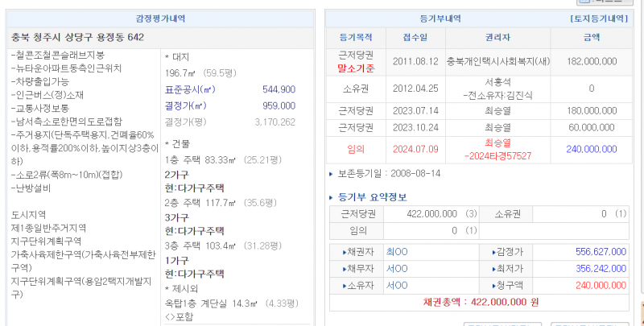
Task: Select the 감정평가내역 panel header
Action: (x=160, y=17)
